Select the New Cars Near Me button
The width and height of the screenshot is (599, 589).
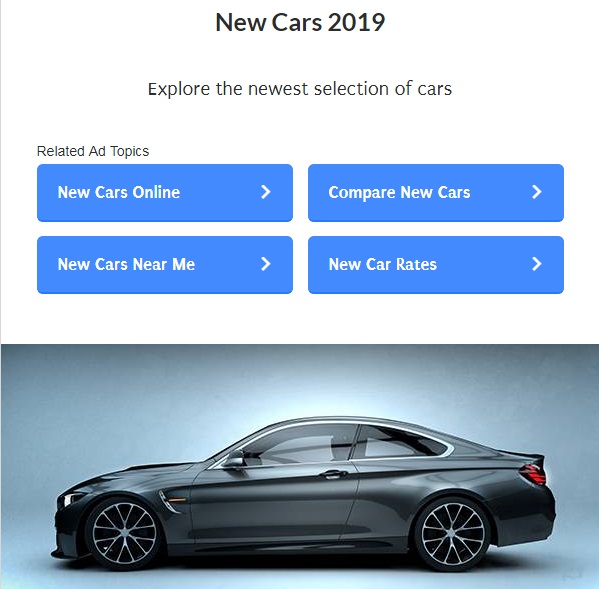pos(165,265)
